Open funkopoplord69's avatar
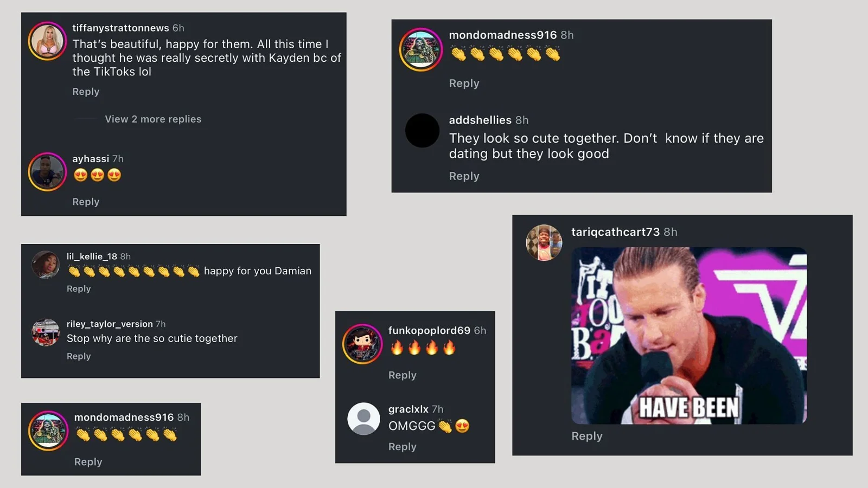This screenshot has width=868, height=488. (x=362, y=344)
